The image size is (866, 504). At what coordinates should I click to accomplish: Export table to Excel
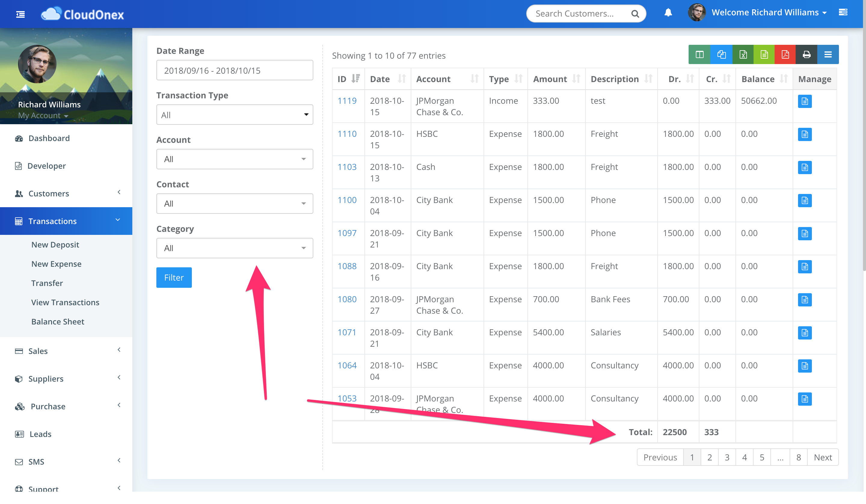pos(743,54)
